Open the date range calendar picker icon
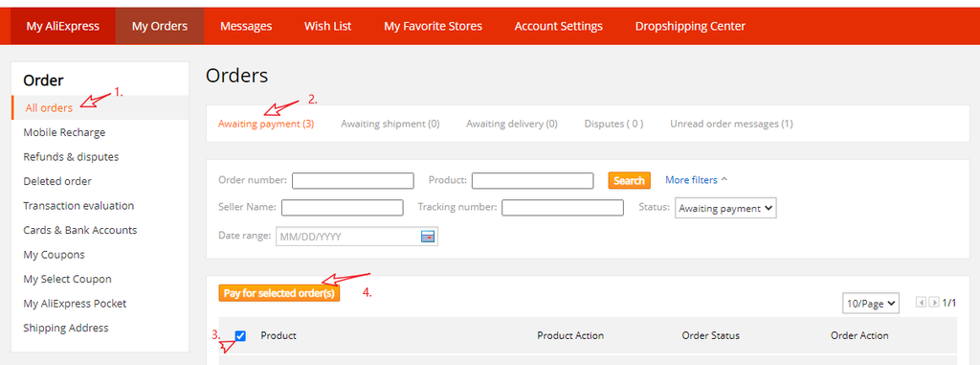The height and width of the screenshot is (365, 980). pyautogui.click(x=428, y=236)
